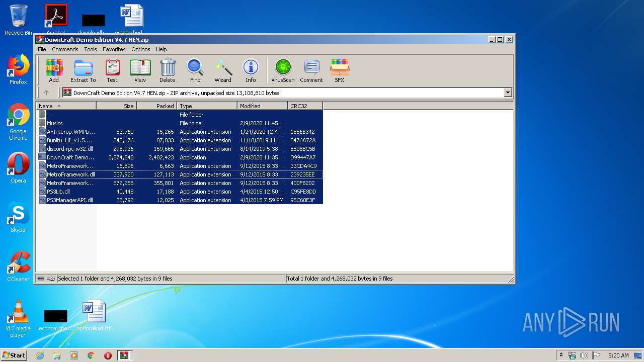Click the Test archive icon
644x362 pixels.
tap(112, 71)
